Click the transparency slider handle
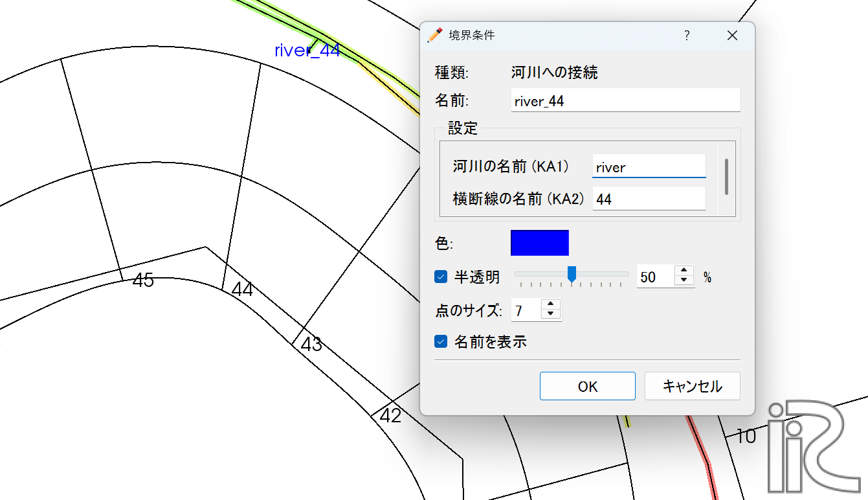868x500 pixels. 572,275
